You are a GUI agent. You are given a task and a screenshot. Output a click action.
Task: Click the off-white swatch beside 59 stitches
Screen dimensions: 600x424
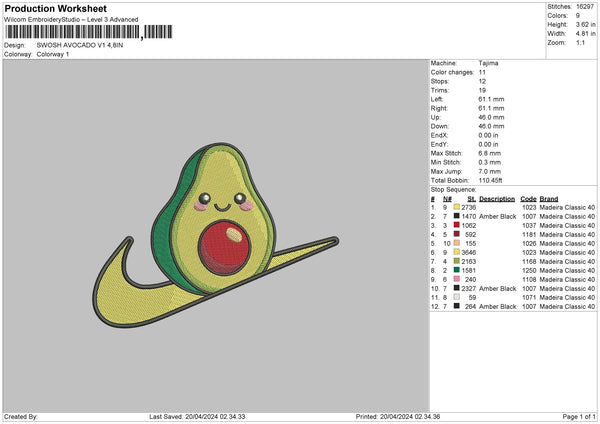click(x=457, y=297)
